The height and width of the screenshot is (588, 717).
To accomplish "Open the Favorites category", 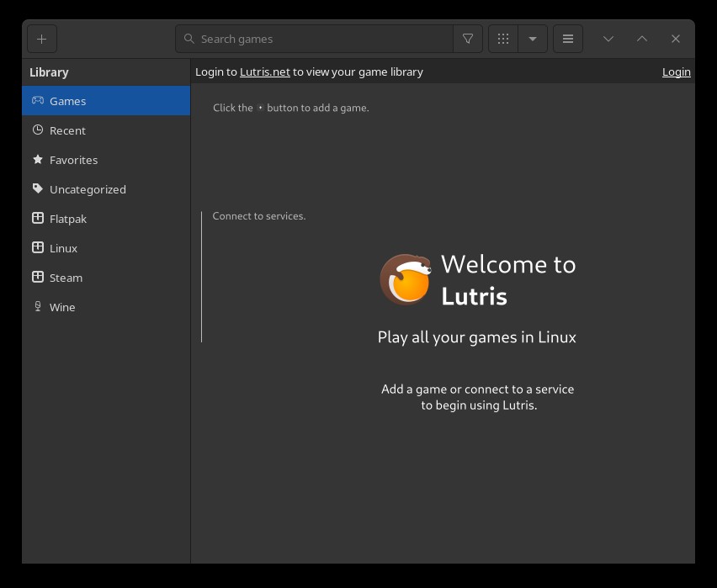I will [x=106, y=160].
